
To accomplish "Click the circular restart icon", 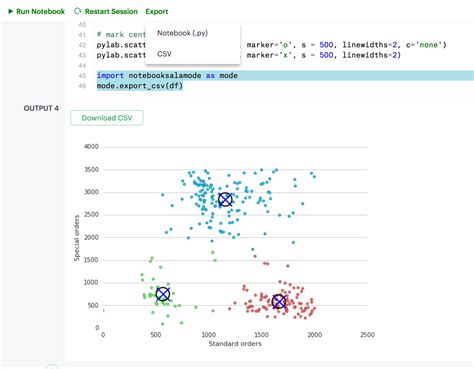I will pos(77,11).
